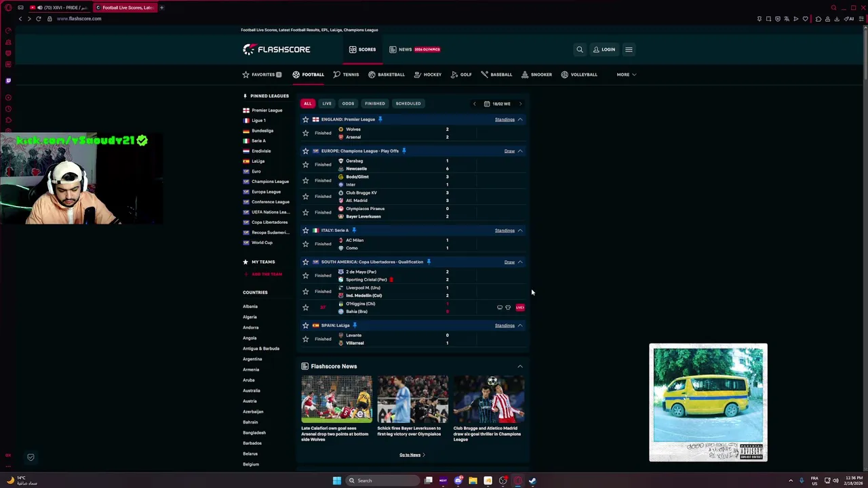The width and height of the screenshot is (868, 488).
Task: Open Argentina in countries list
Action: point(252,359)
